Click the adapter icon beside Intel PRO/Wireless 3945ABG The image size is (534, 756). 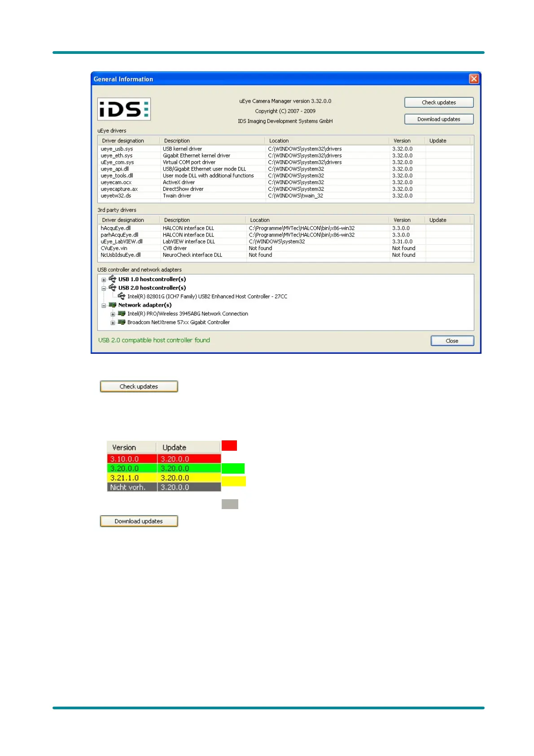121,313
